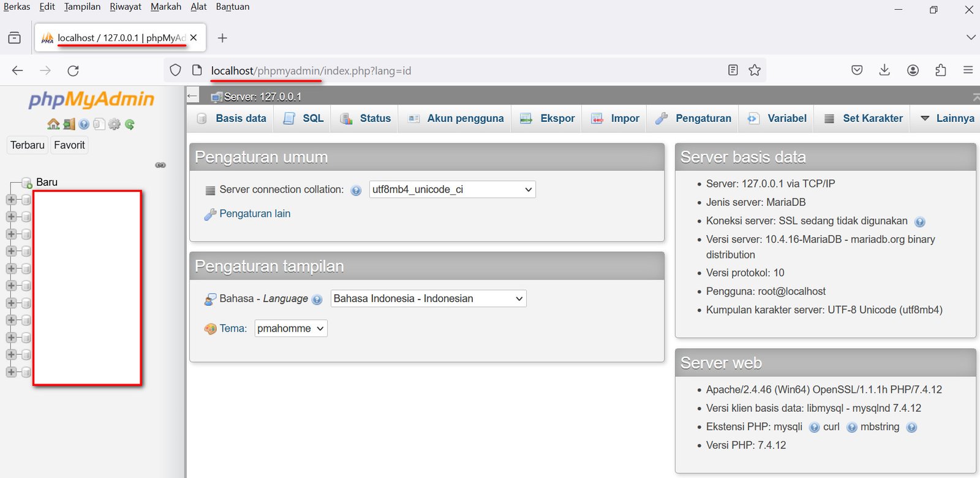
Task: Open the Status tab
Action: point(365,118)
